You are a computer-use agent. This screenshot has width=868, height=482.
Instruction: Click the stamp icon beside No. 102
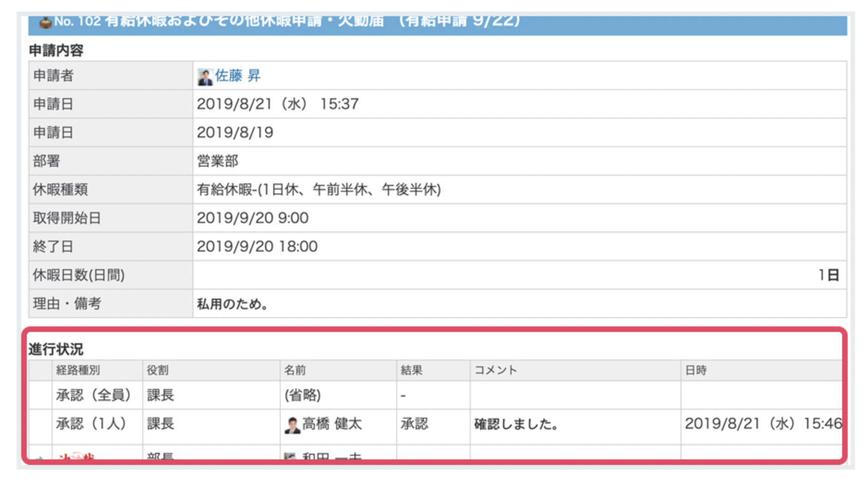point(45,22)
